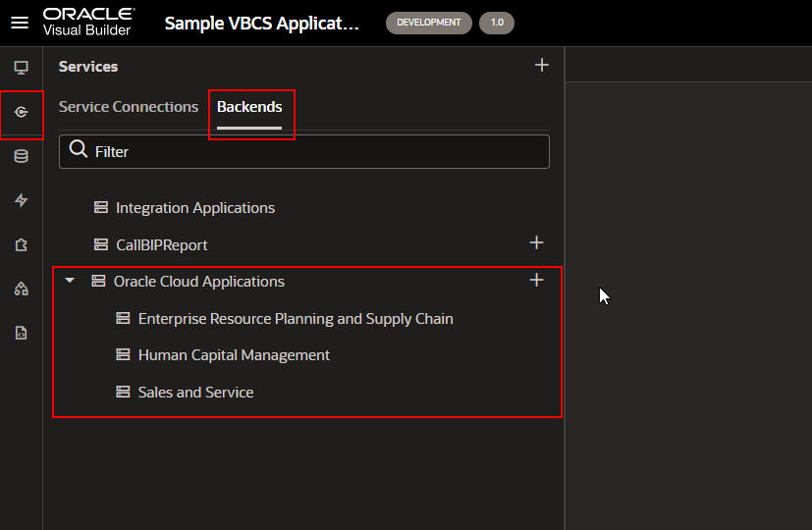Open the Source view file icon
Screen dimensions: 812x530
tap(22, 333)
